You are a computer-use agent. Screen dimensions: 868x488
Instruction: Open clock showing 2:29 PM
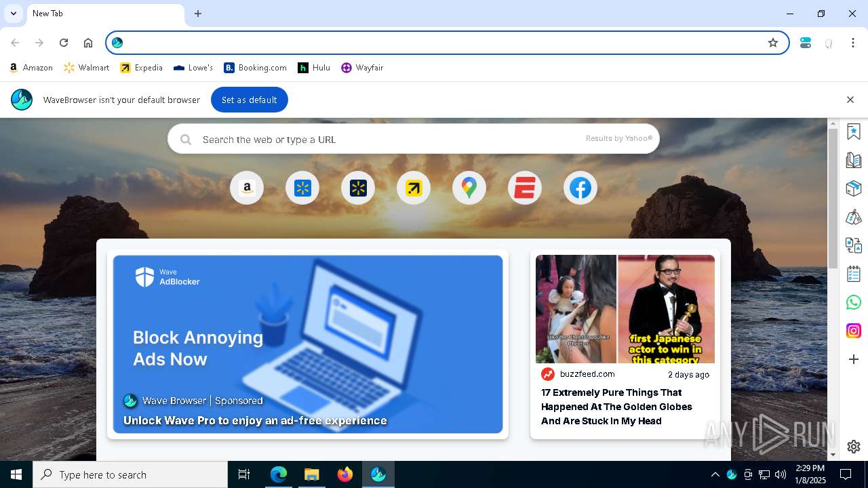click(810, 474)
